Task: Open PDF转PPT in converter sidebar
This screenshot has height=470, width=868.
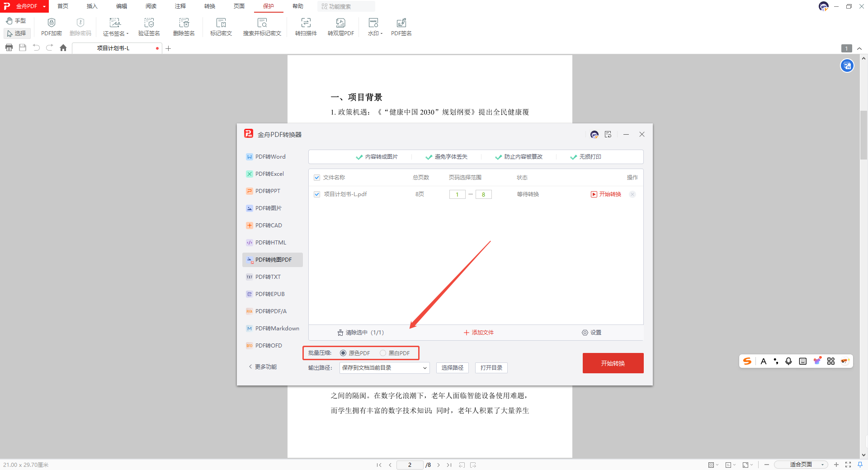Action: 273,191
